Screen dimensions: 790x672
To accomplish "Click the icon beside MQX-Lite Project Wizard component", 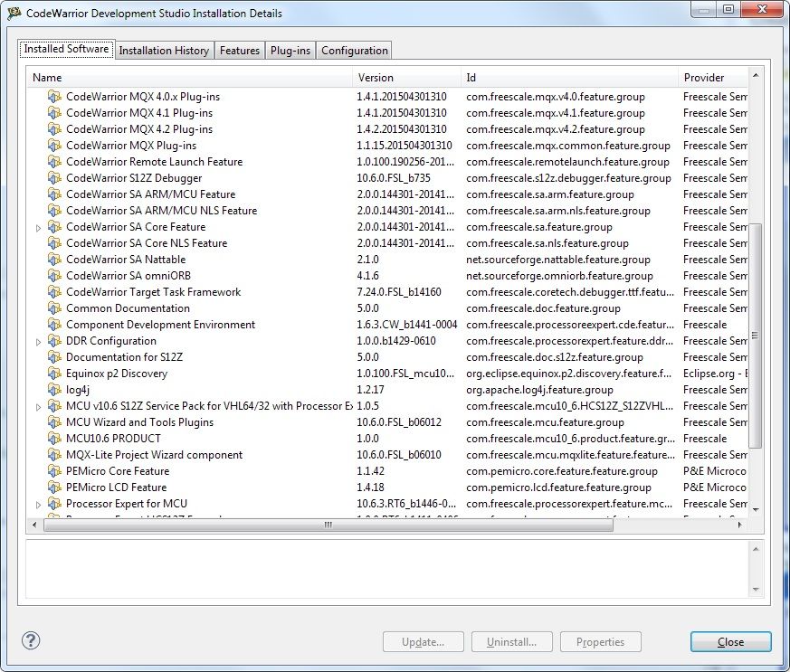I will [54, 455].
